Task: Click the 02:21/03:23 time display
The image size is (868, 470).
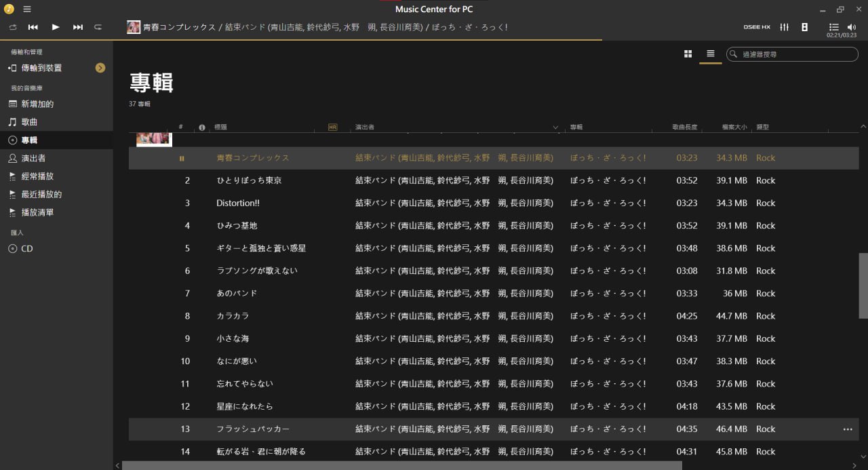Action: tap(841, 35)
